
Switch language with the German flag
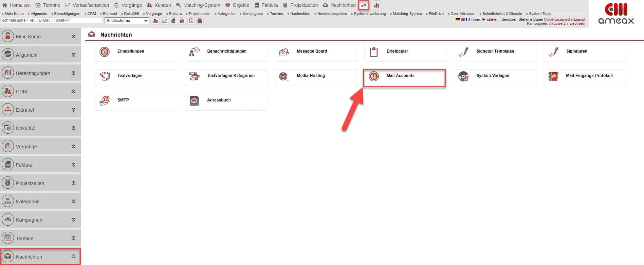[x=457, y=20]
